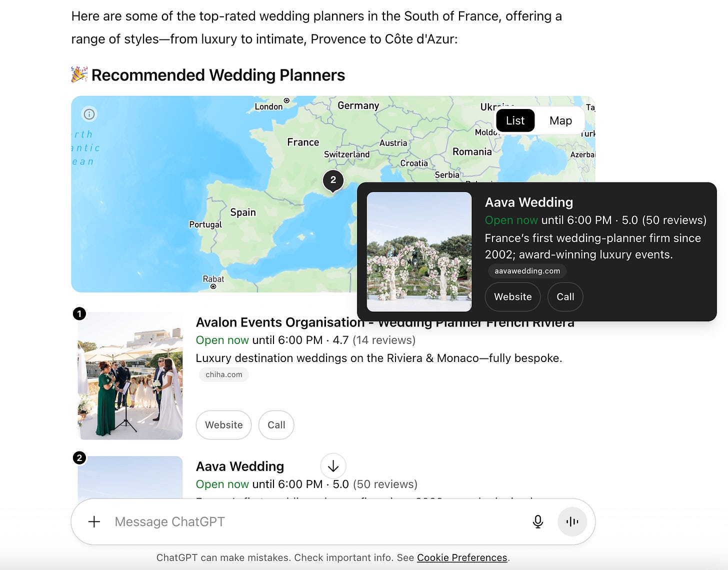Click the London label on map
The height and width of the screenshot is (570, 728).
pos(268,106)
